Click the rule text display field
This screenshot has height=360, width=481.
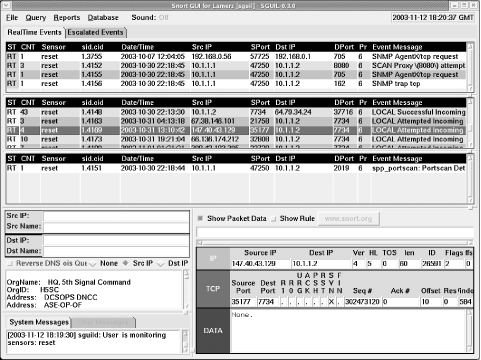tap(335, 233)
